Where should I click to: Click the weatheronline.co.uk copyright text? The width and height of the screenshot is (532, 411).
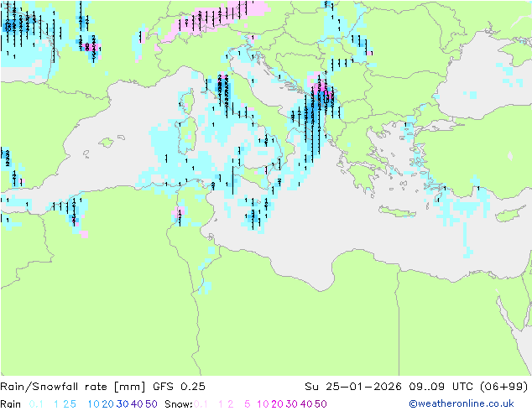462,403
